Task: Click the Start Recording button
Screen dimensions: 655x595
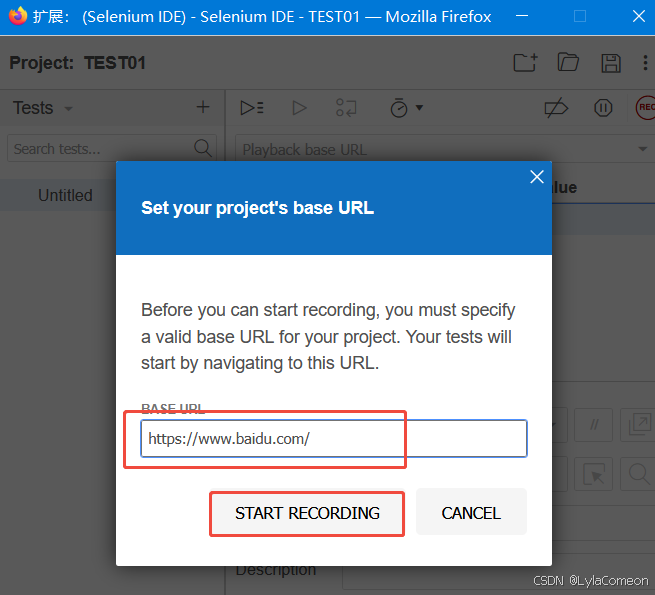Action: click(307, 513)
